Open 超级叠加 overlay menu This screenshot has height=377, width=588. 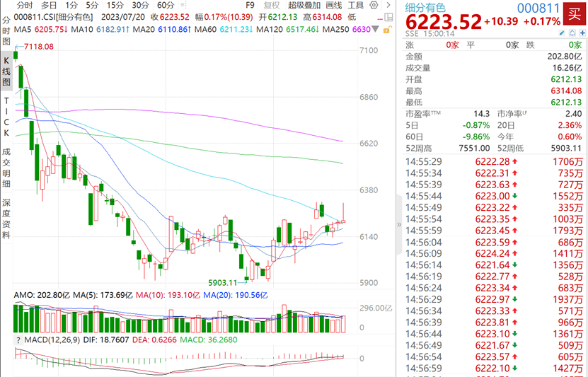pyautogui.click(x=304, y=5)
